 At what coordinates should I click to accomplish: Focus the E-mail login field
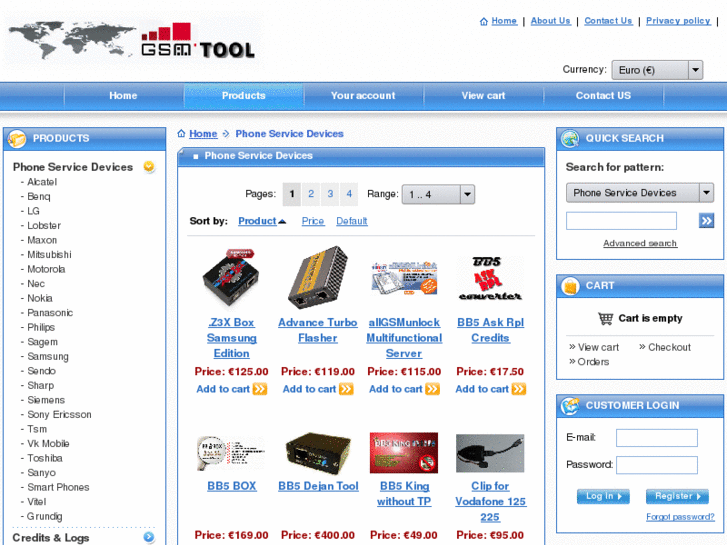(657, 437)
